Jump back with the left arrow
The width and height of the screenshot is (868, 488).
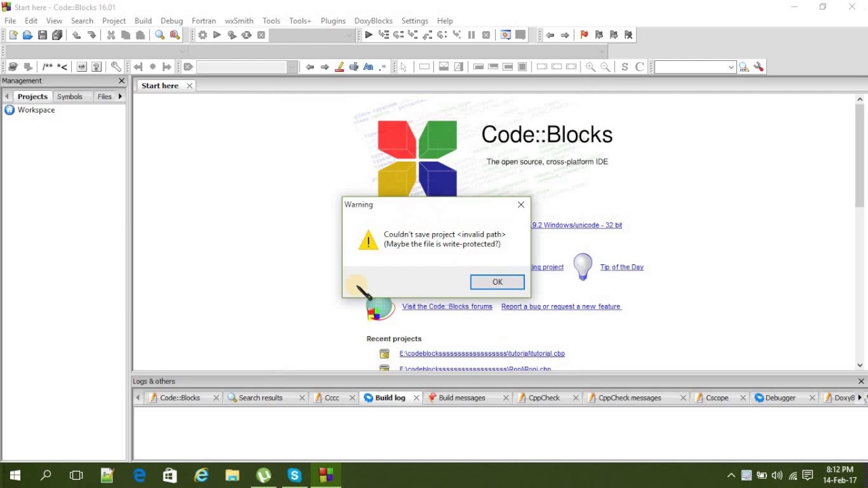click(x=550, y=35)
